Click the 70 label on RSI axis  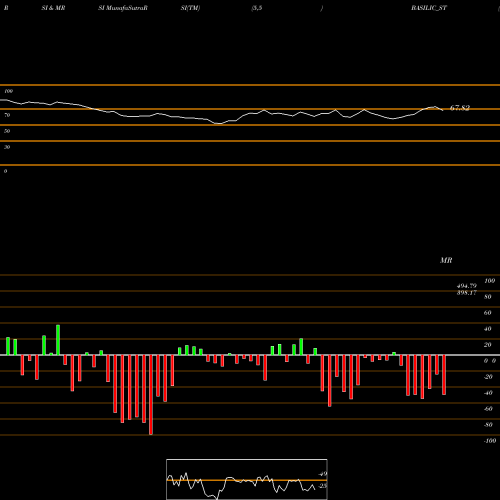pos(7,115)
